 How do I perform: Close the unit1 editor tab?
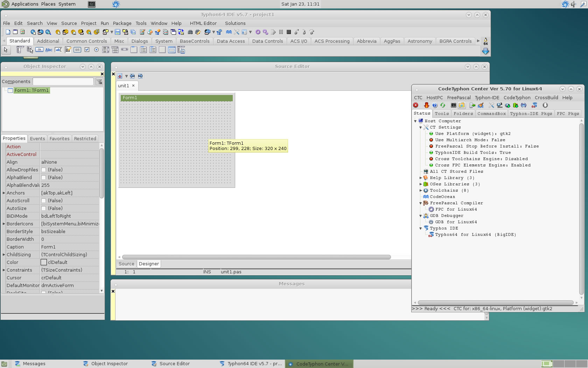coord(133,86)
